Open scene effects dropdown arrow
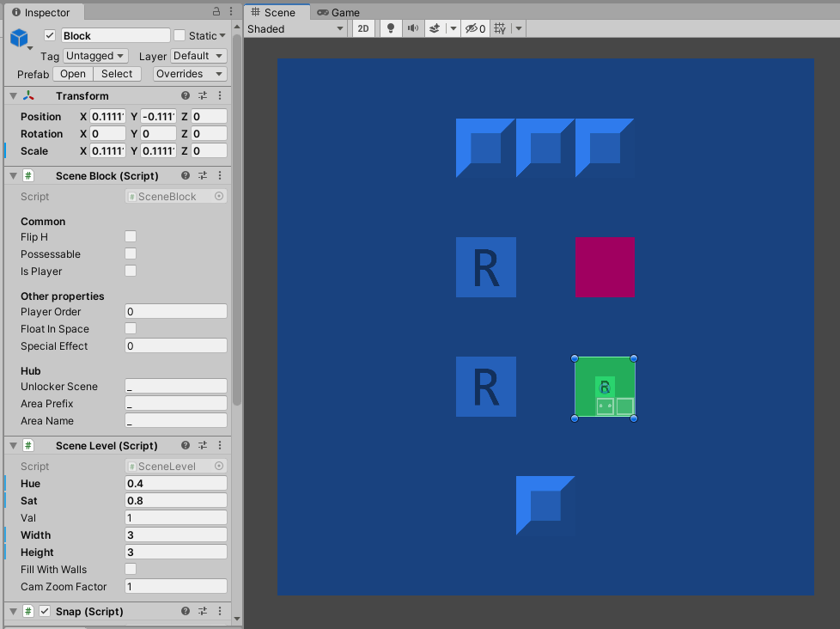Screen dimensions: 840x629 [x=453, y=28]
